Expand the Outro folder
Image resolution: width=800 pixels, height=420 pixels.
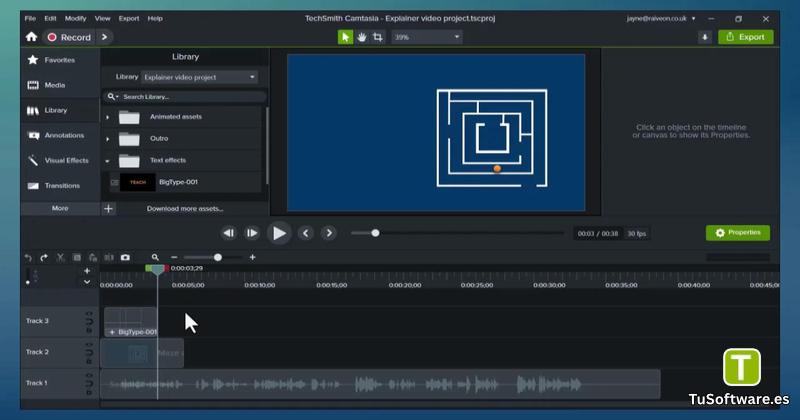tap(108, 139)
